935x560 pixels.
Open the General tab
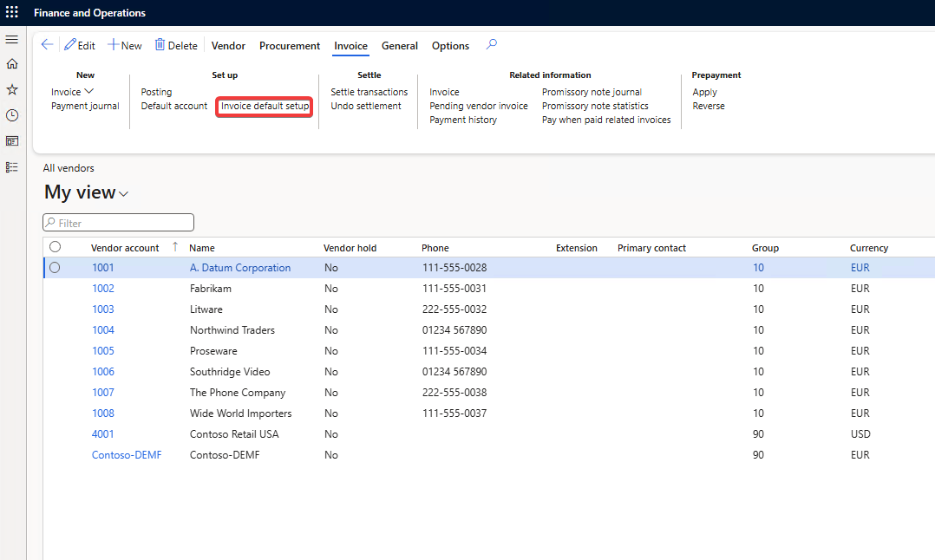pyautogui.click(x=400, y=46)
